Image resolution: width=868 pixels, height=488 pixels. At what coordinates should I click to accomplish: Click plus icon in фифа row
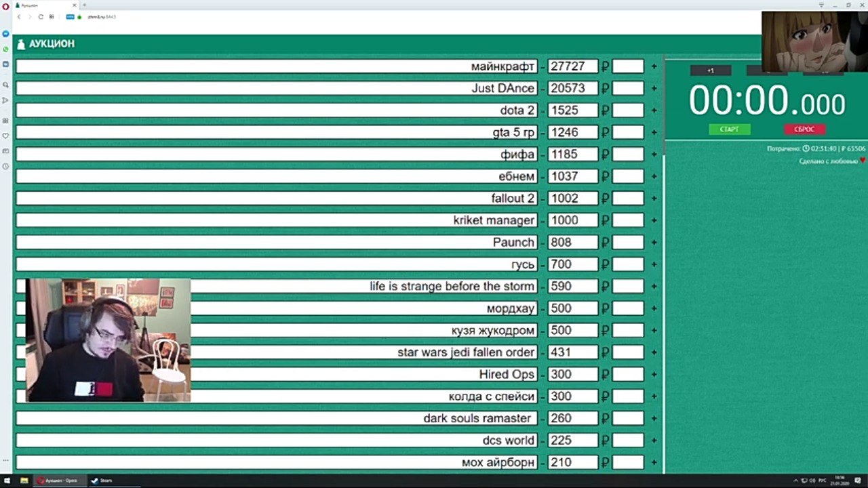point(654,155)
